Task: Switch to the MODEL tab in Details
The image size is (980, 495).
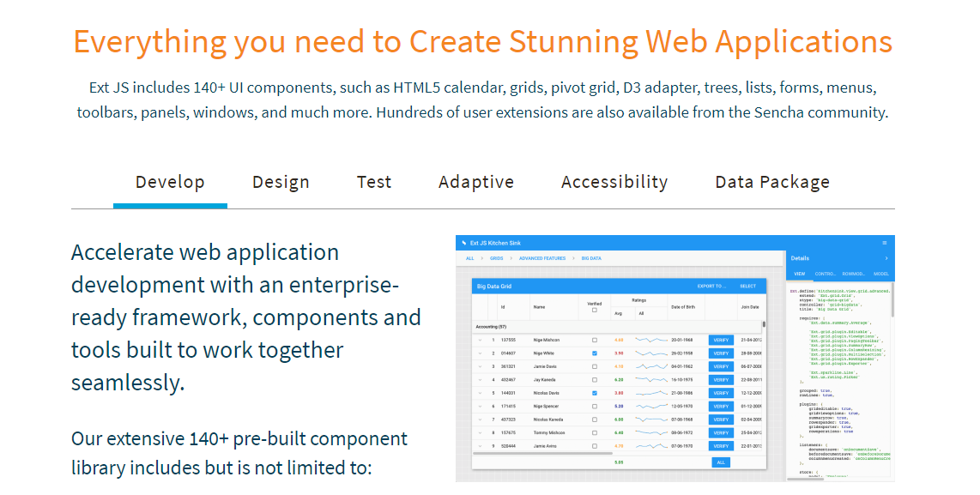Action: pos(881,274)
